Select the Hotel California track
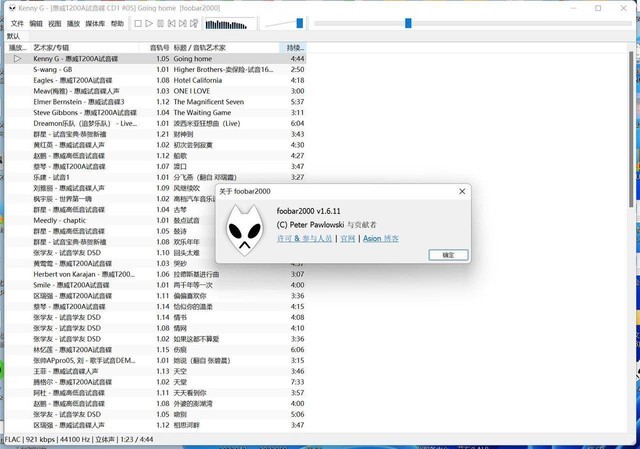The height and width of the screenshot is (449, 640). (x=198, y=80)
